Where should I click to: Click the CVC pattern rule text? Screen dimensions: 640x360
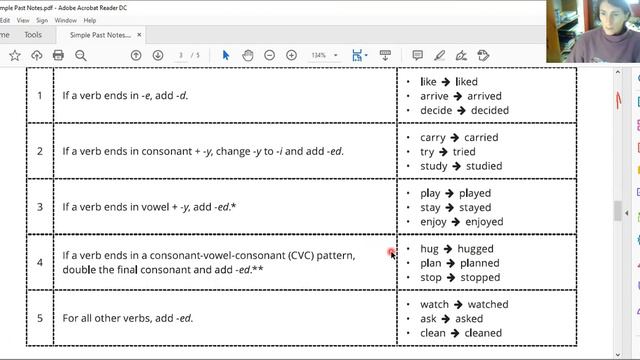point(209,262)
